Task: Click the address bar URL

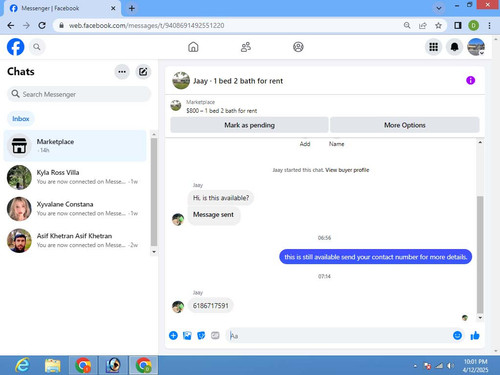Action: (146, 26)
